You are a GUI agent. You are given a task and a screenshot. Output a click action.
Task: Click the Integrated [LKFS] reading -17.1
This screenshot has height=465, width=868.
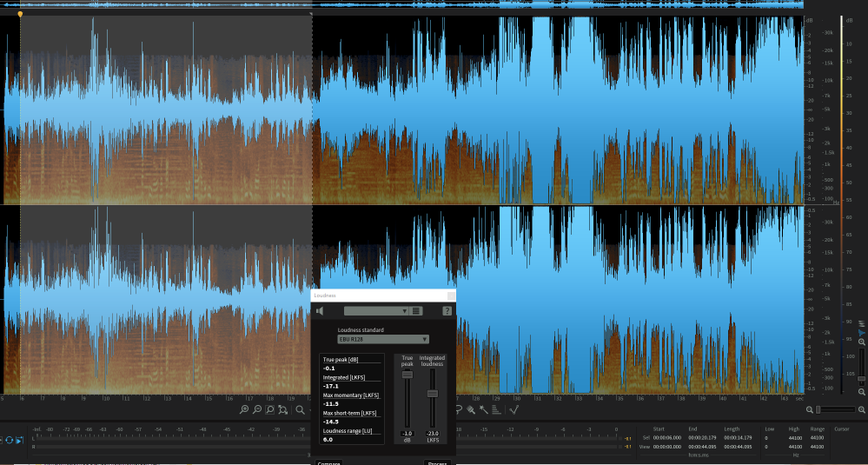pyautogui.click(x=330, y=386)
